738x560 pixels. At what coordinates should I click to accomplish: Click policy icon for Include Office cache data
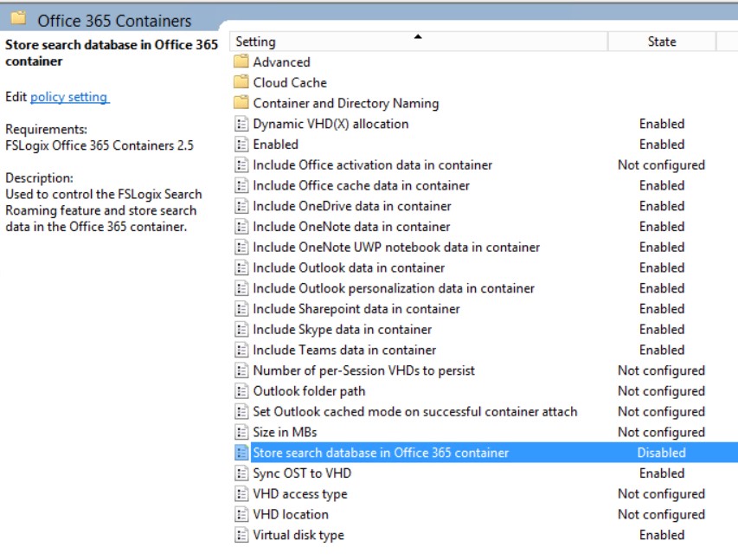(241, 185)
